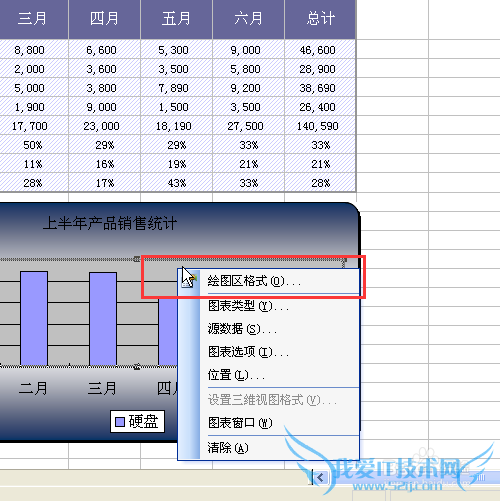This screenshot has width=500, height=501.
Task: Open 图表类型(Y) menu entry
Action: click(x=269, y=306)
